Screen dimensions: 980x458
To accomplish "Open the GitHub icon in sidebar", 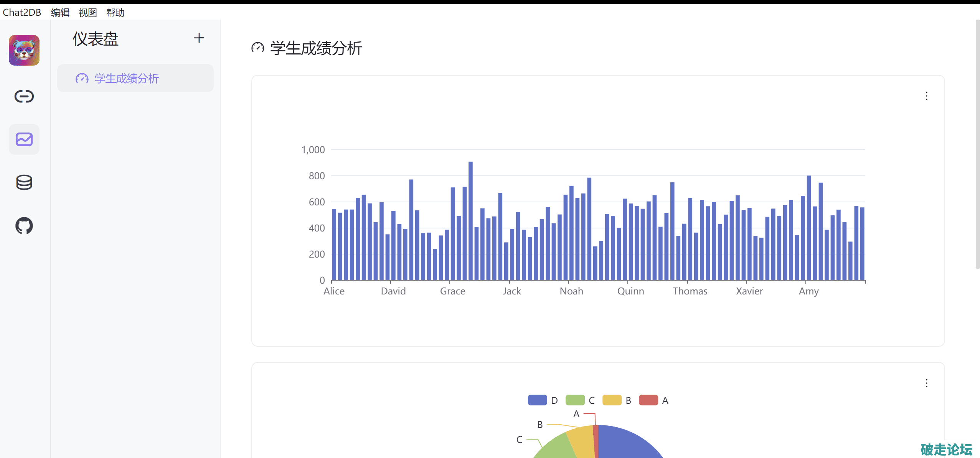I will click(24, 226).
